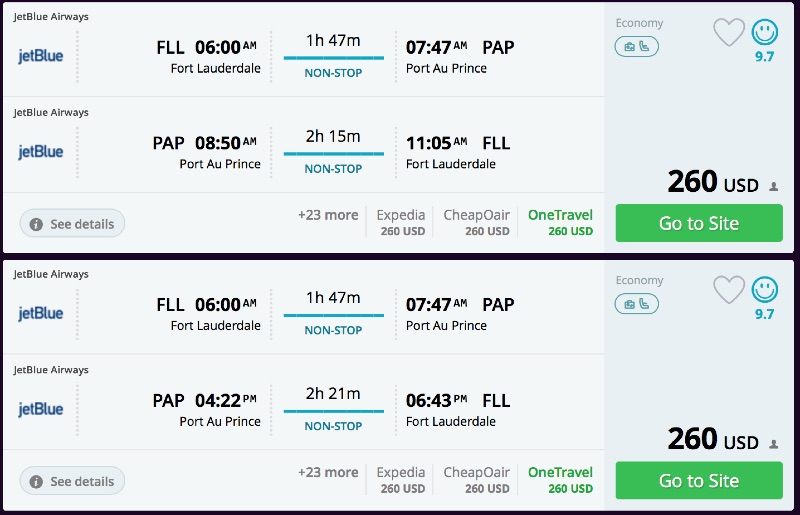Viewport: 800px width, 515px height.
Task: Choose Expedia 260 USD offer in first result
Action: pyautogui.click(x=401, y=222)
